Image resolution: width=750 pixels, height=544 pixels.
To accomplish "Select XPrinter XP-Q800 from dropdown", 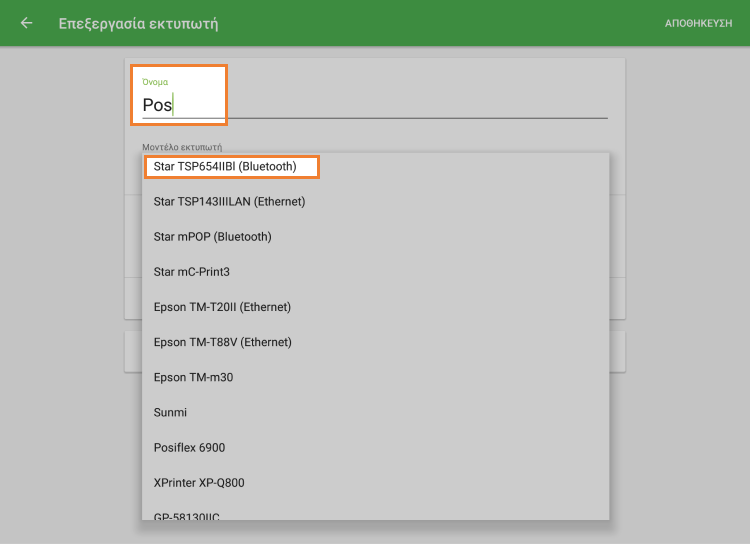I will point(198,483).
